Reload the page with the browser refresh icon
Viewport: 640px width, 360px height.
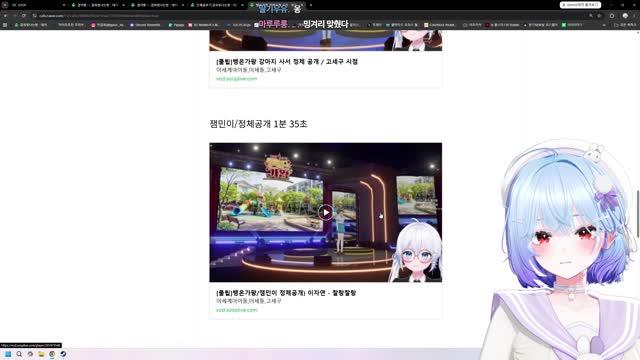[x=24, y=16]
